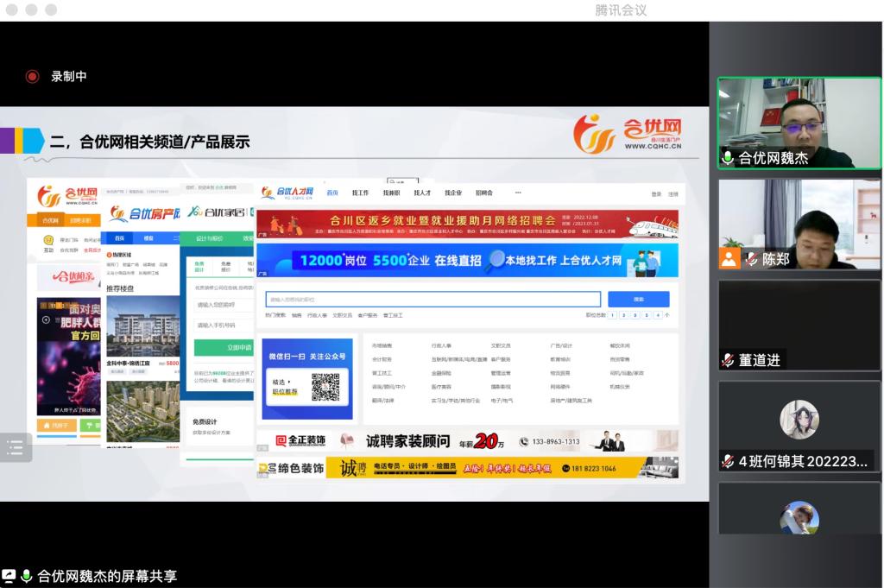
Task: Click slide heading 二、合优网相关频道/产品展示
Action: [150, 142]
